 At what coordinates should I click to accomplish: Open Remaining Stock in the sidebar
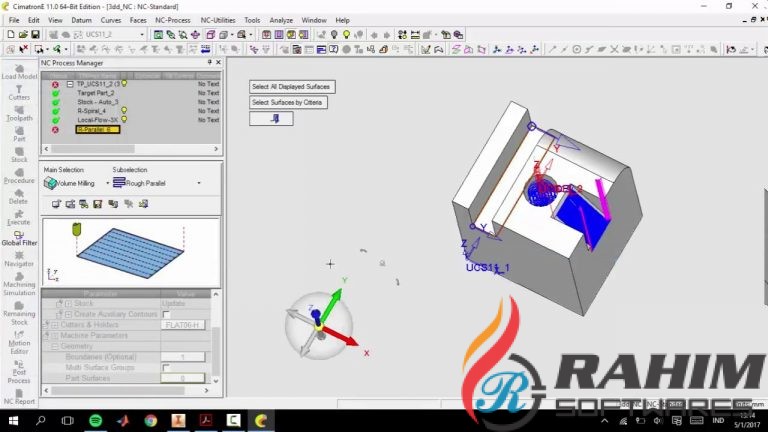[19, 313]
